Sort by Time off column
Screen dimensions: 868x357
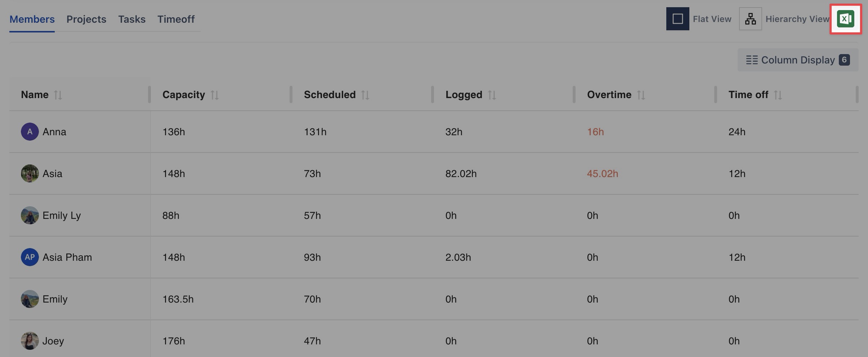coord(778,95)
